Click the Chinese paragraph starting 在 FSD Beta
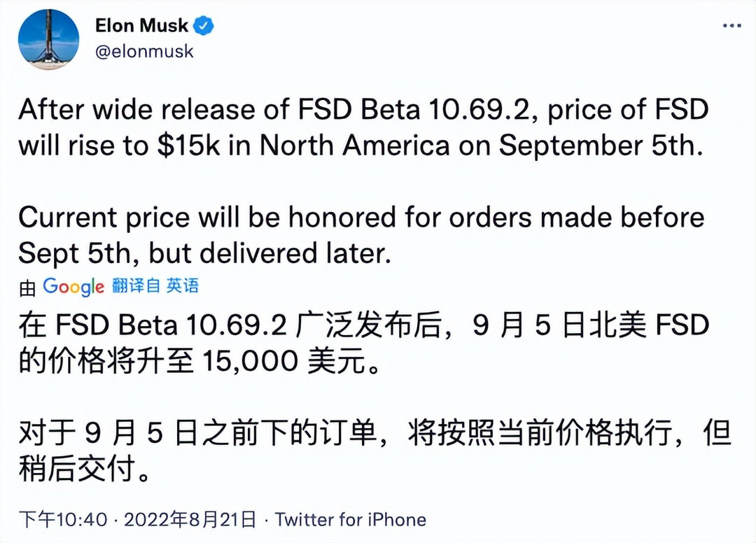 363,343
